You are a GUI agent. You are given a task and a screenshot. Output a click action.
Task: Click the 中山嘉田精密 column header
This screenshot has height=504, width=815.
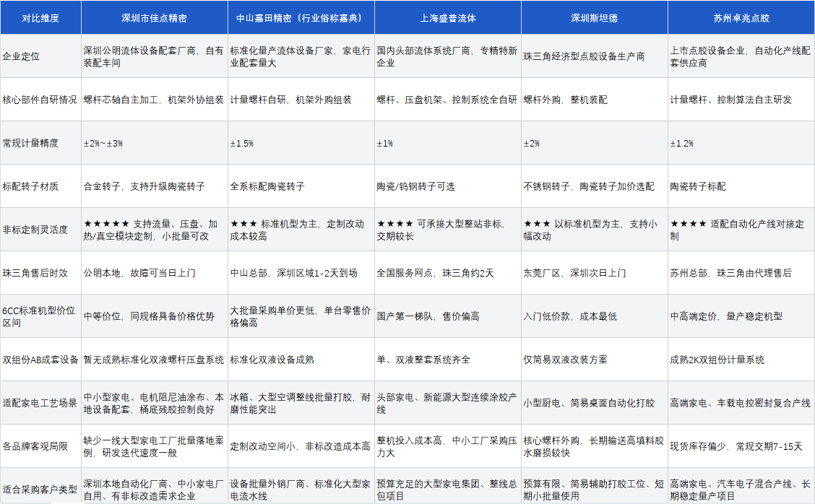pyautogui.click(x=301, y=17)
